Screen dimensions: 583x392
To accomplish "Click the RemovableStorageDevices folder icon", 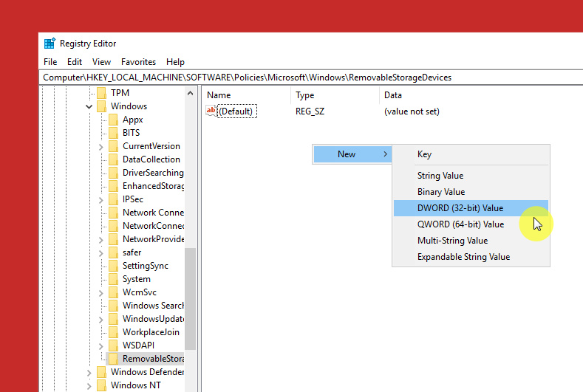I will (x=113, y=359).
